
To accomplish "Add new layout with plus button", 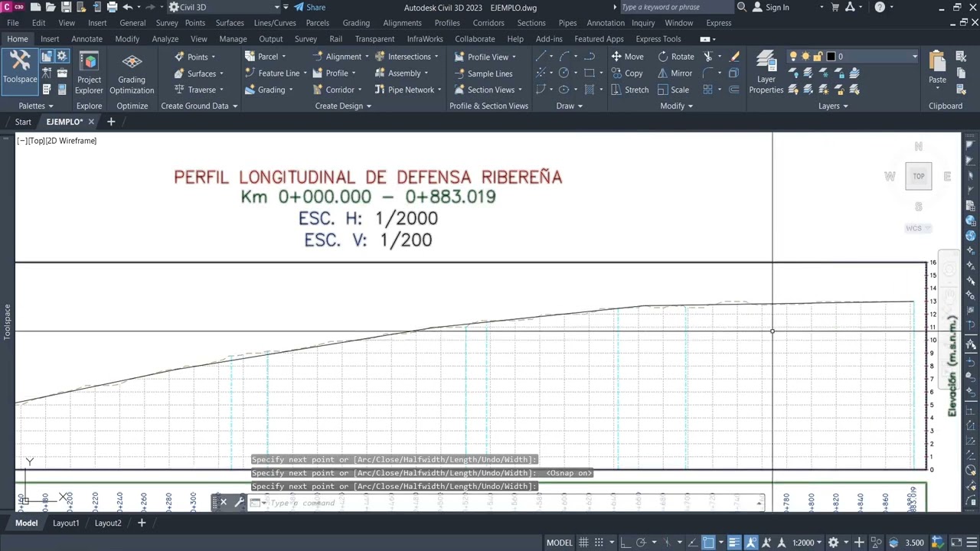I will (x=141, y=523).
